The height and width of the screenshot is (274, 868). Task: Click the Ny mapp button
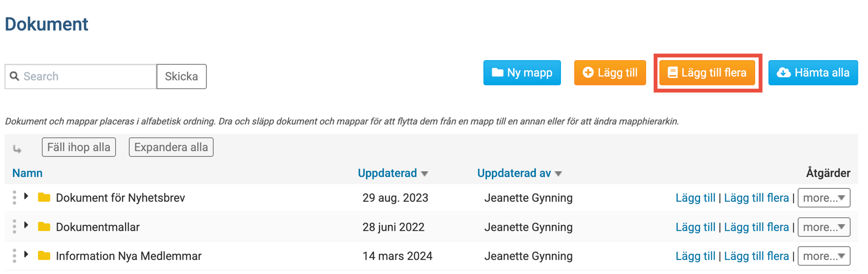click(x=522, y=72)
